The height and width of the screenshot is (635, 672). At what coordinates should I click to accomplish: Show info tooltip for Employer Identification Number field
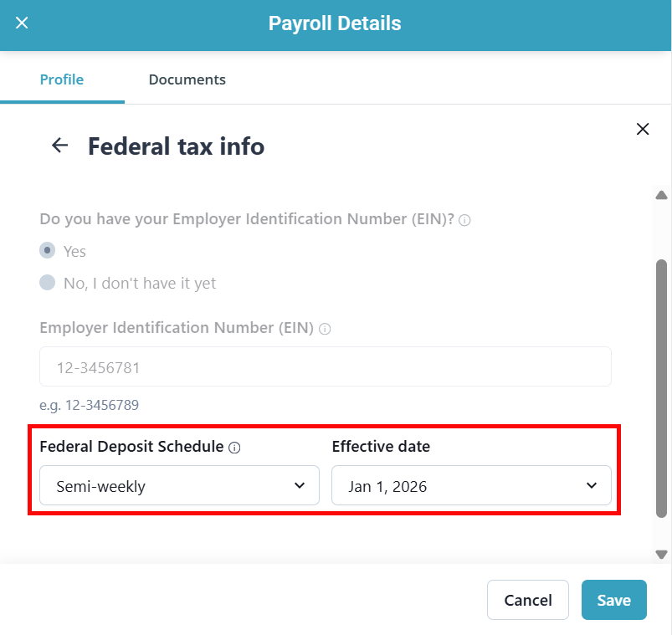pos(325,330)
